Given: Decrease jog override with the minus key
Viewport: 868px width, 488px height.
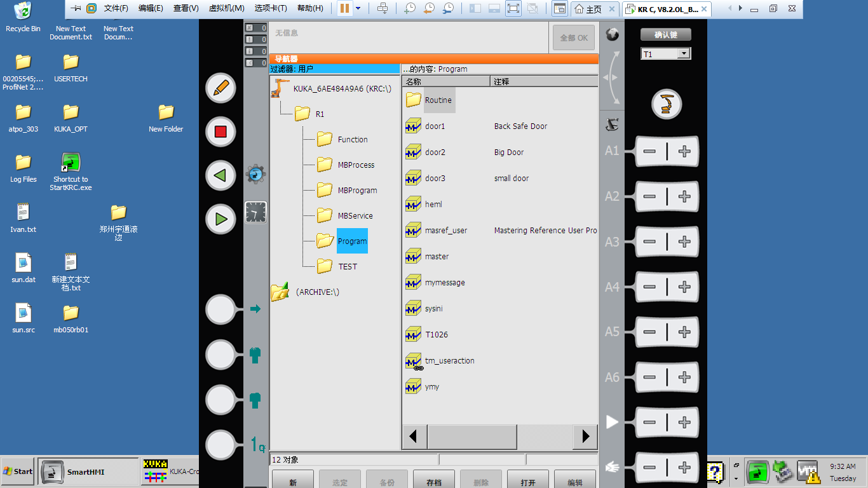Looking at the screenshot, I should [x=649, y=468].
